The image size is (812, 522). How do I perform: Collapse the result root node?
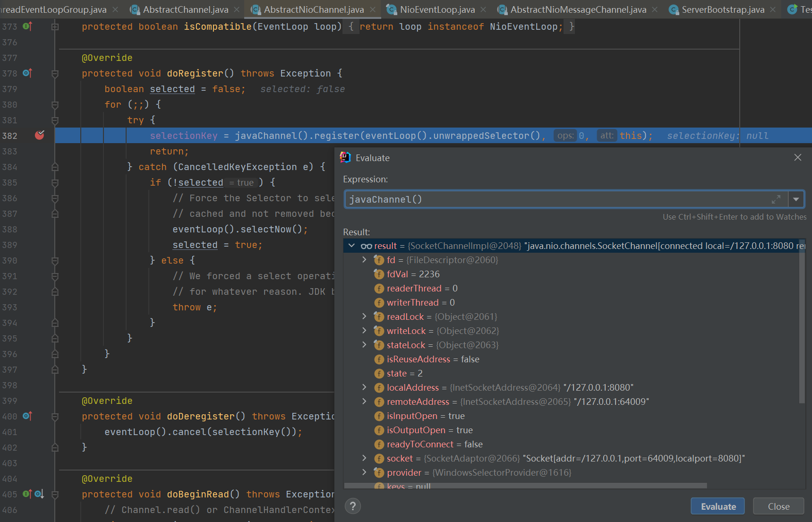coord(351,246)
